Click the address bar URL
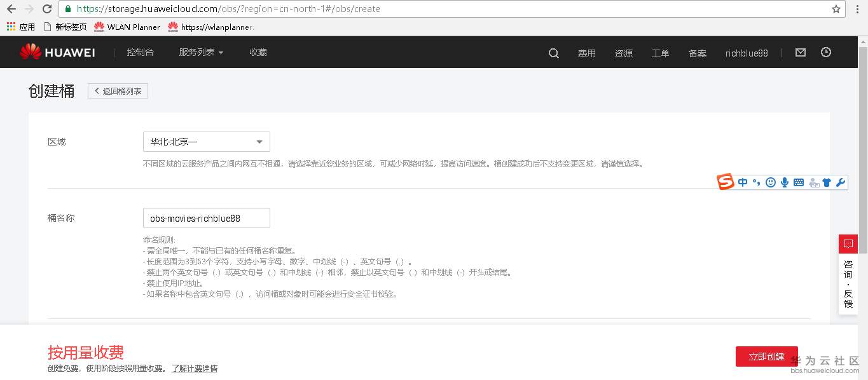The width and height of the screenshot is (868, 380). [228, 9]
